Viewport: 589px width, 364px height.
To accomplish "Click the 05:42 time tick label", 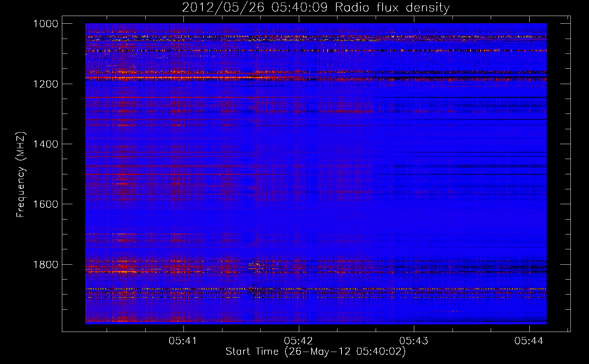I will 299,341.
